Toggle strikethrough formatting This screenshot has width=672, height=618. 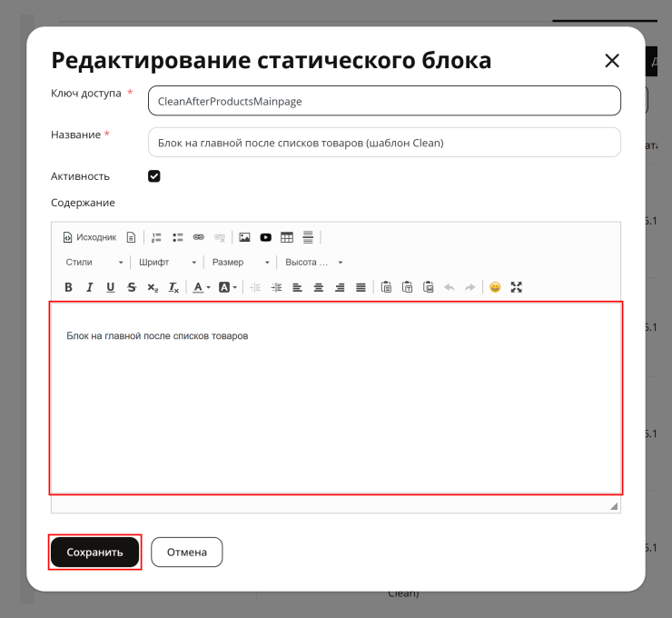(132, 287)
